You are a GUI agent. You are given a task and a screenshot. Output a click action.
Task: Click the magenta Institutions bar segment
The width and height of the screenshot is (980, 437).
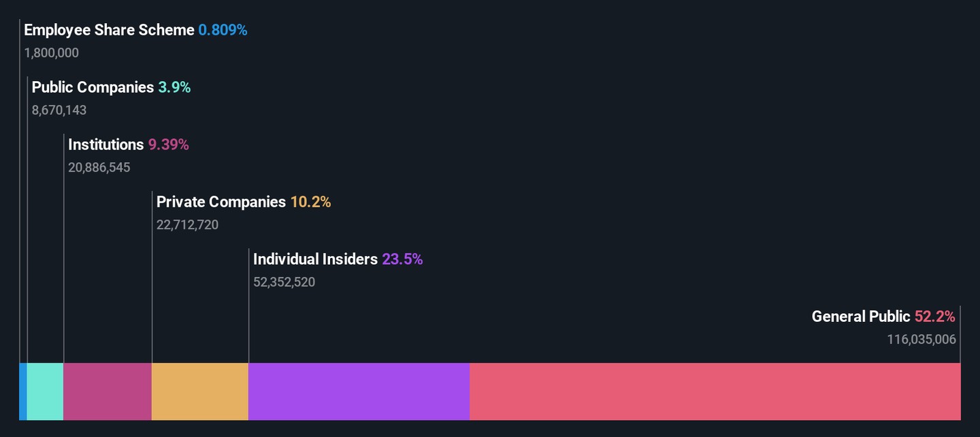(x=108, y=391)
